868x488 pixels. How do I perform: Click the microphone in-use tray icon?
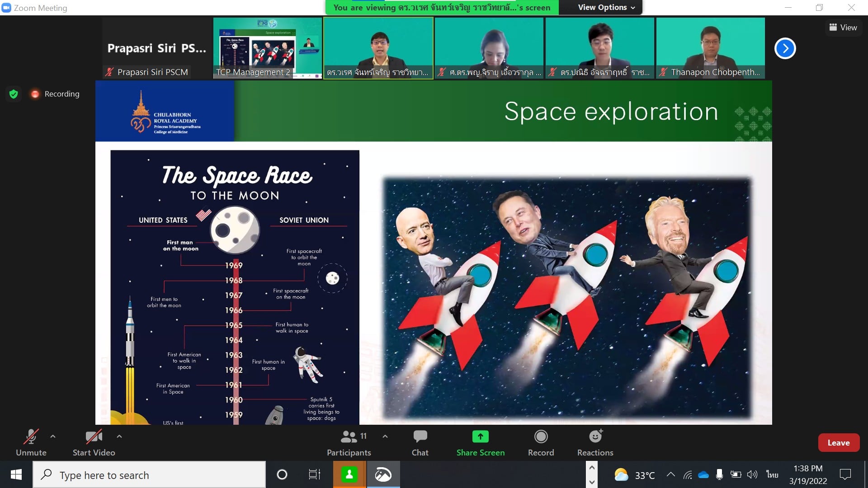coord(719,474)
